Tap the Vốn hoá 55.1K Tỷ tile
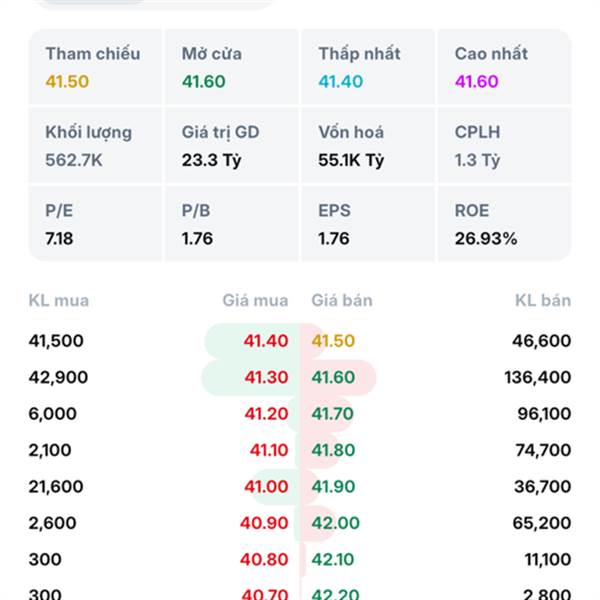This screenshot has width=600, height=600. click(x=367, y=146)
